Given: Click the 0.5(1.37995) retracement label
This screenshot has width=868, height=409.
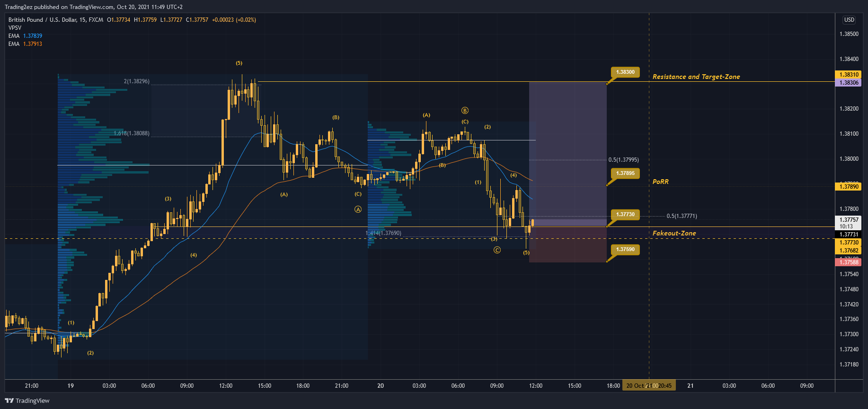Looking at the screenshot, I should pos(624,160).
